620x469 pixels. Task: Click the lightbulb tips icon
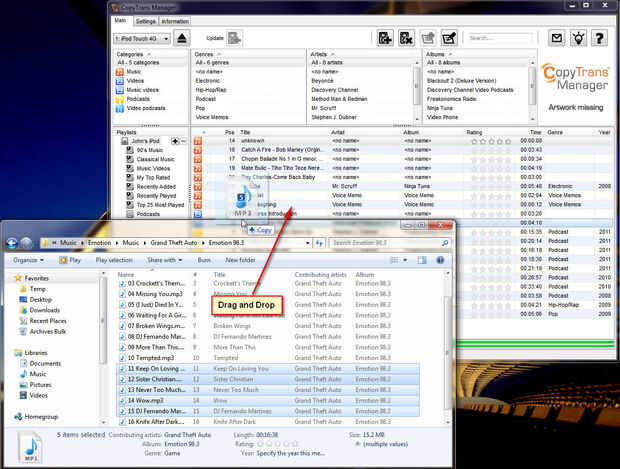coord(578,38)
